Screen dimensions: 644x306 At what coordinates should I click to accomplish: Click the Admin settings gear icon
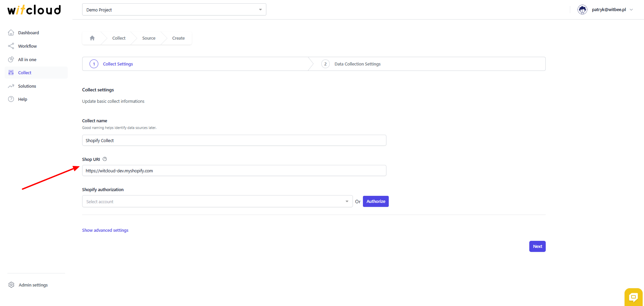pyautogui.click(x=11, y=285)
